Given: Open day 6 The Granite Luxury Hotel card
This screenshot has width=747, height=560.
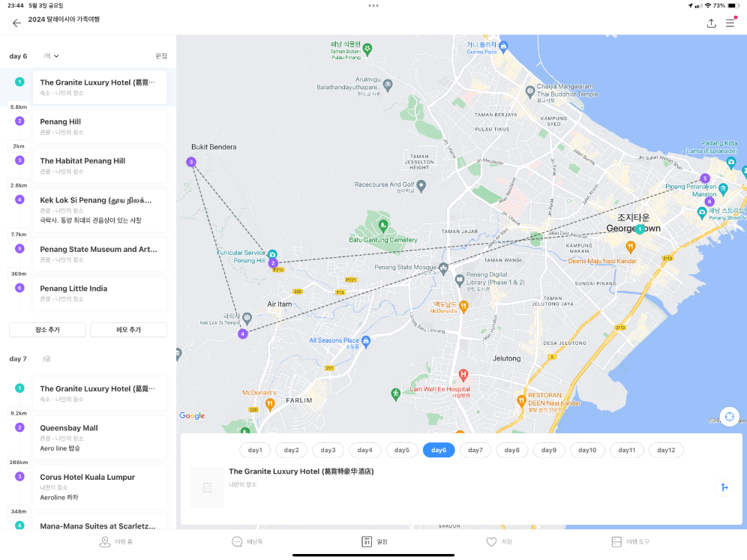Looking at the screenshot, I should (100, 87).
